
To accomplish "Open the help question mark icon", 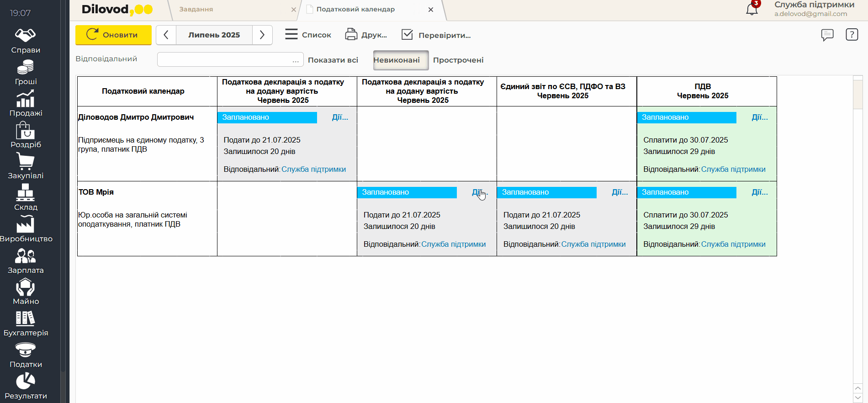I will [x=852, y=35].
